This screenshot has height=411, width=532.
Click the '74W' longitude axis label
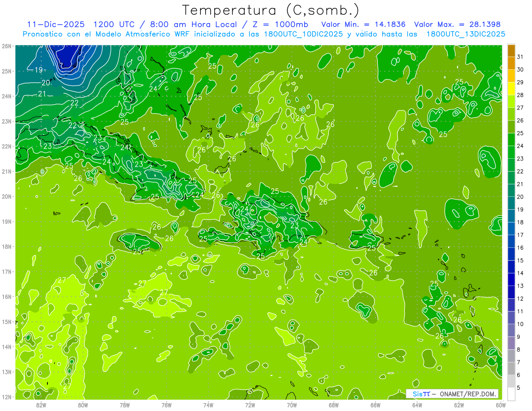(x=208, y=405)
